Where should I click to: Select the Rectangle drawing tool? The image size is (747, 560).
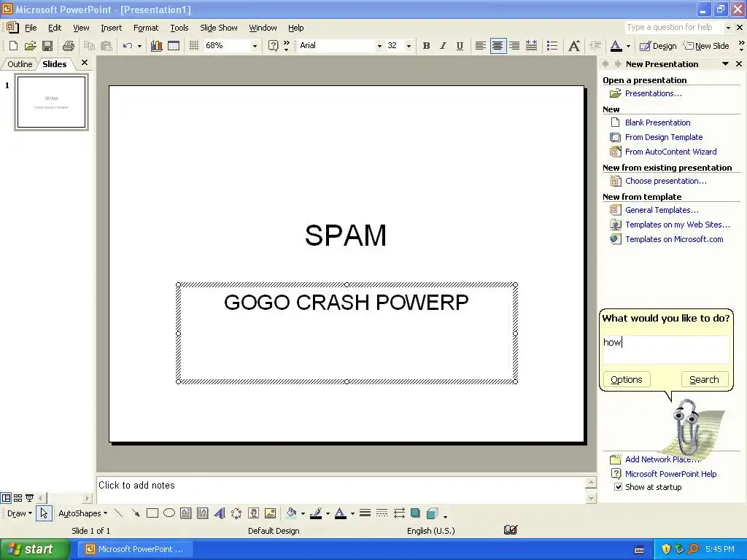click(x=152, y=513)
